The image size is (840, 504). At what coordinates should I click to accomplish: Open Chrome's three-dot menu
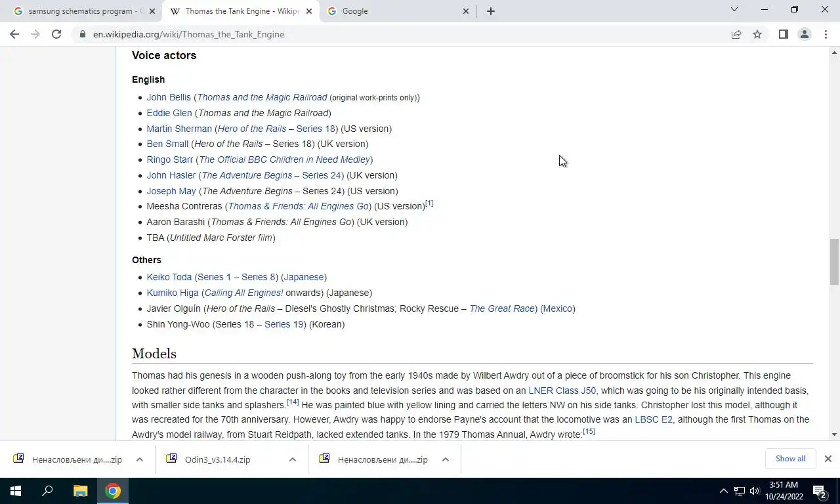coord(826,34)
